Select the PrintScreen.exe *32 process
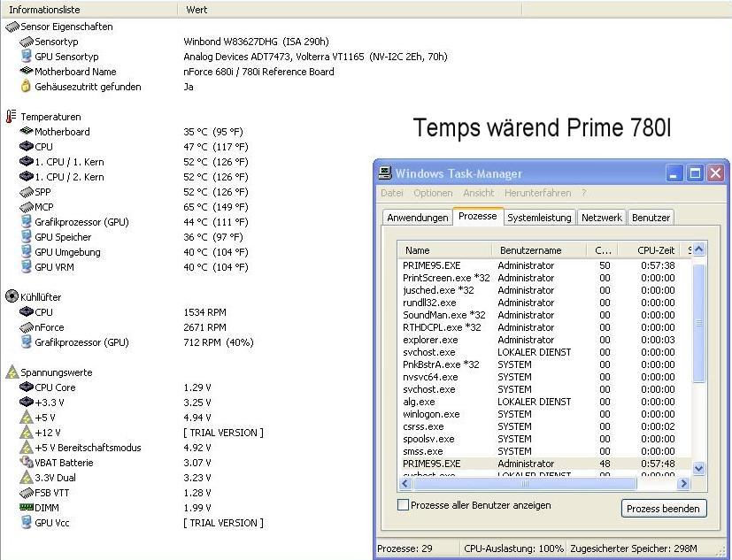Screen dimensions: 732x560 tap(544, 278)
